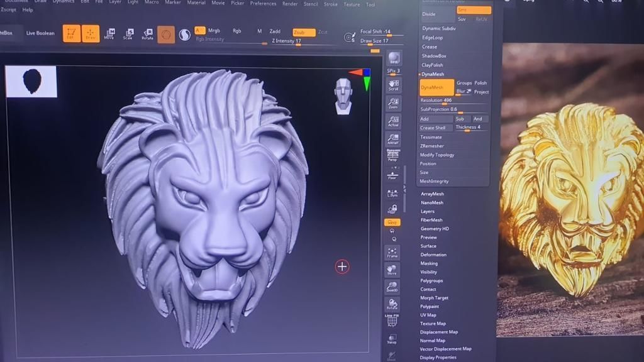Toggle the Sculptris Pro S icon
Screen dimensions: 644x362
pyautogui.click(x=185, y=35)
